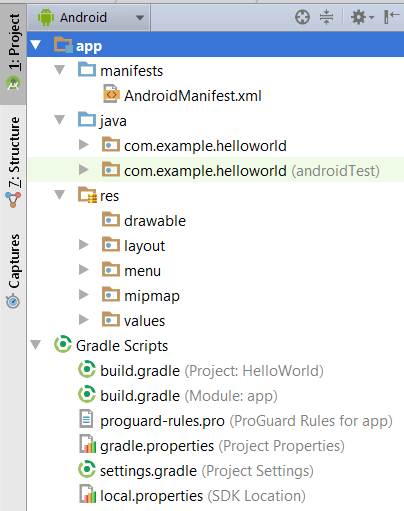Expand com.example.helloworld (androidTest) package
The image size is (404, 511).
(x=83, y=170)
